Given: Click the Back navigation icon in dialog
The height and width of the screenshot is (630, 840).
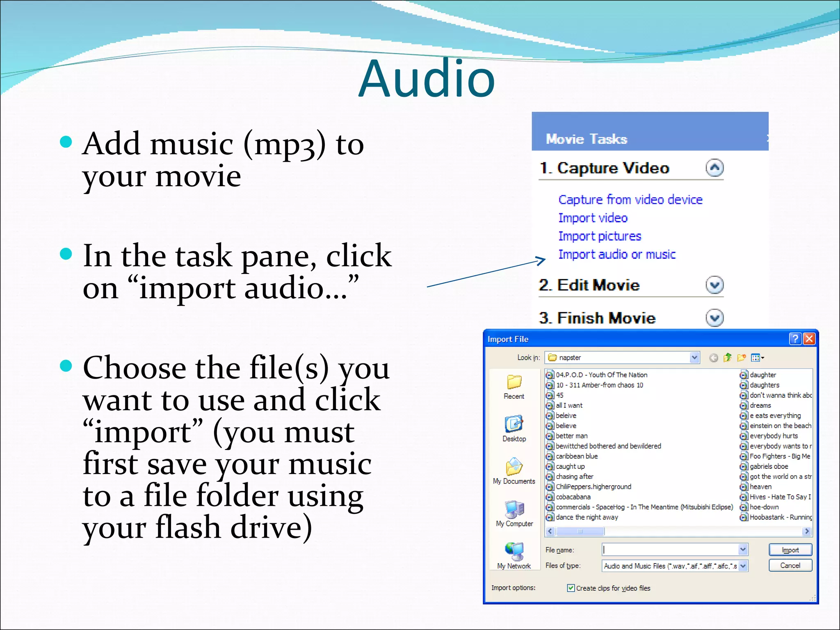Looking at the screenshot, I should [714, 358].
